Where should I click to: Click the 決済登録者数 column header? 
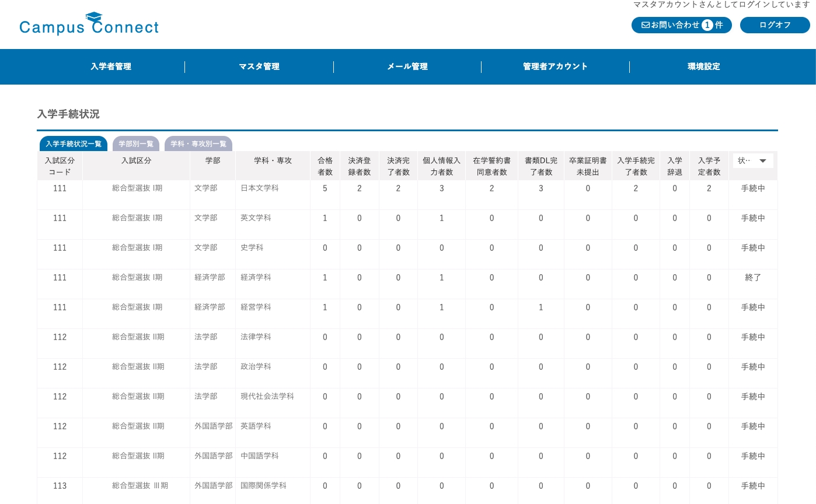click(x=360, y=166)
